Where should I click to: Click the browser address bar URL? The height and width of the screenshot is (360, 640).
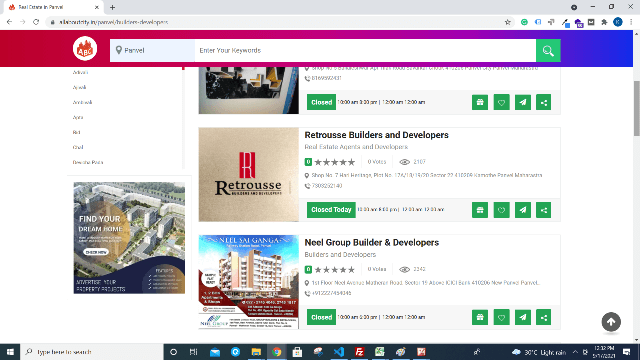113,22
